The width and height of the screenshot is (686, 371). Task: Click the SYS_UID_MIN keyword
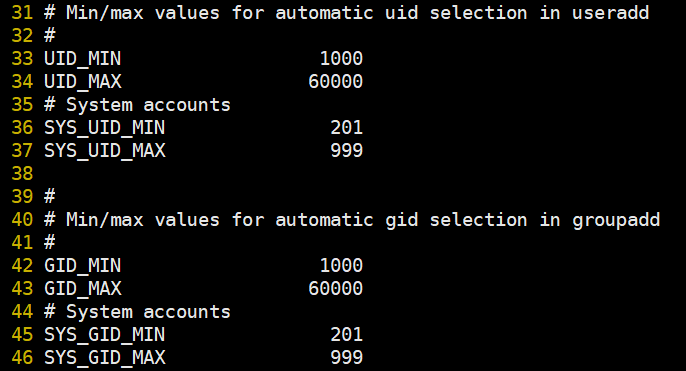click(105, 128)
